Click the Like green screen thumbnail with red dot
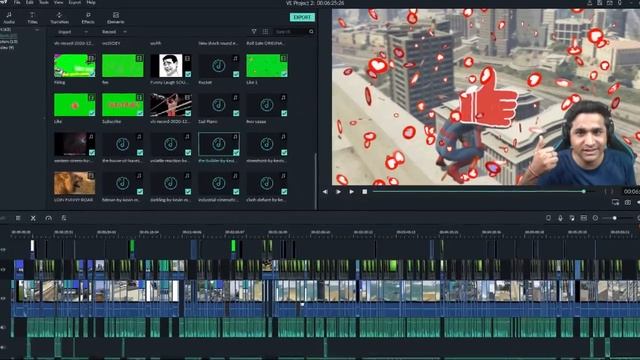This screenshot has width=640, height=360. [74, 104]
